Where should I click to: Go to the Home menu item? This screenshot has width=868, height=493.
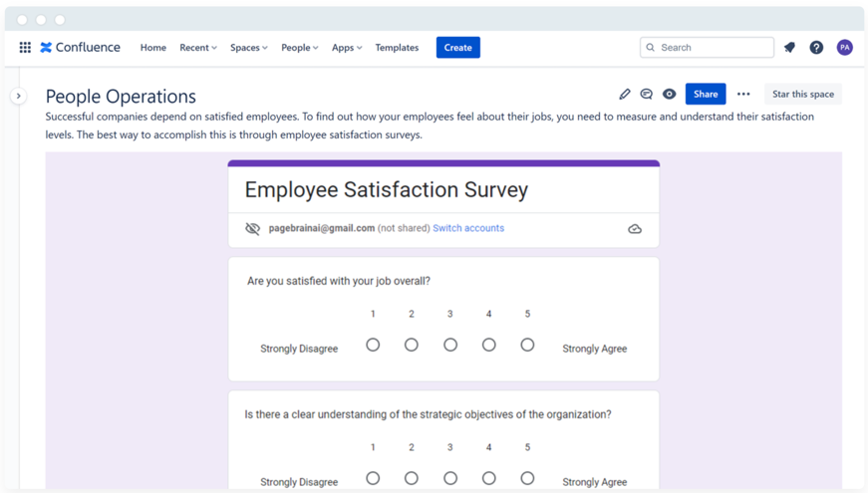[x=153, y=47]
